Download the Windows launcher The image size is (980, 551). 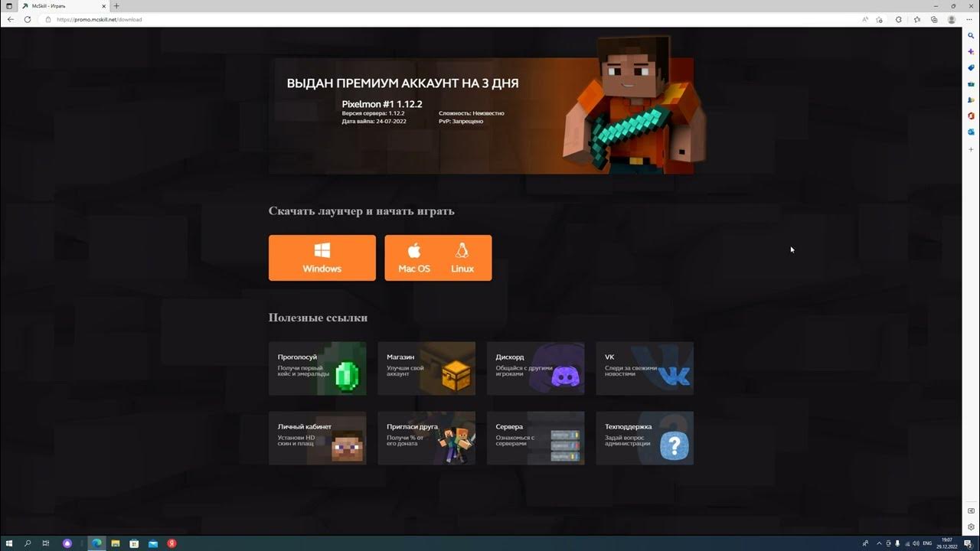[x=322, y=258]
